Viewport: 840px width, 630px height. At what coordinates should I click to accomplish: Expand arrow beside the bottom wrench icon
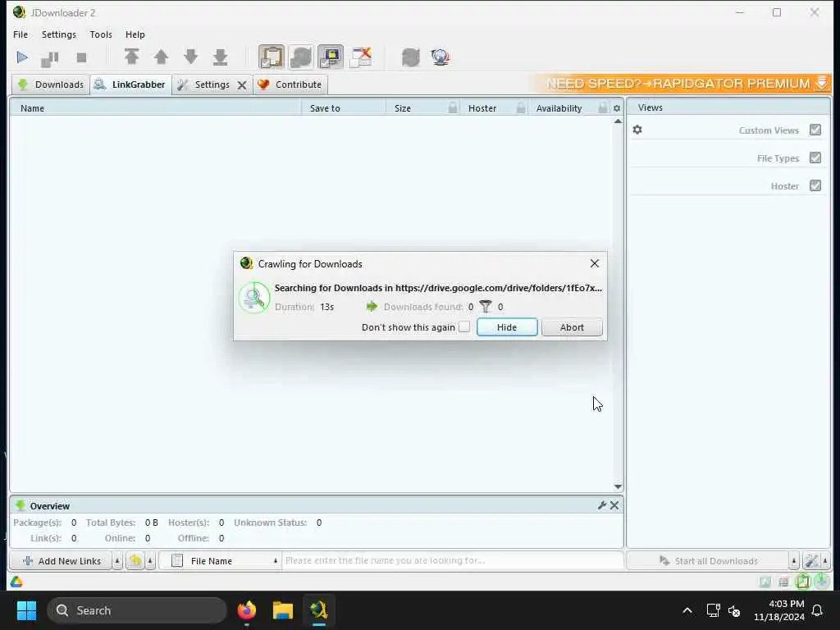click(x=825, y=561)
